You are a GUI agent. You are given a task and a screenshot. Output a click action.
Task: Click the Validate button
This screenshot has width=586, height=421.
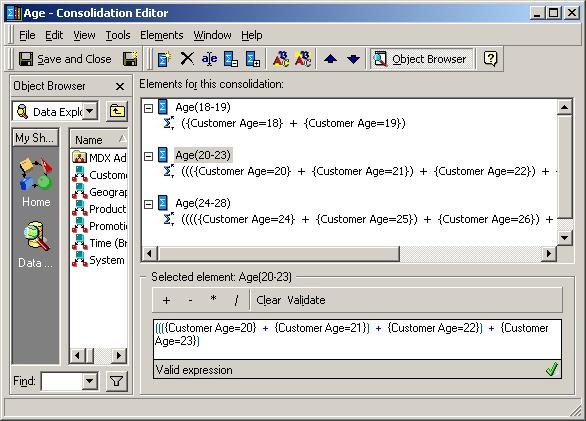click(x=306, y=300)
